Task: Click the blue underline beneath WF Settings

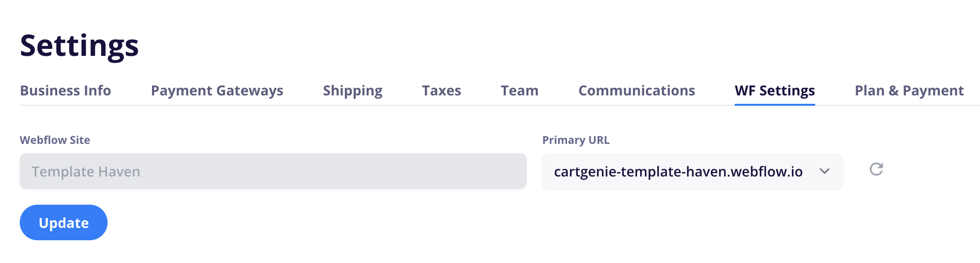Action: [775, 104]
